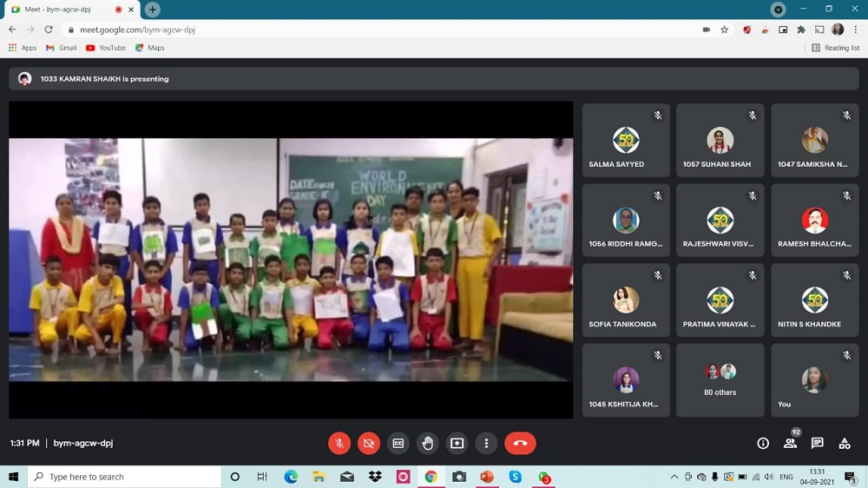
Task: Raise hand in the meeting
Action: [x=428, y=443]
